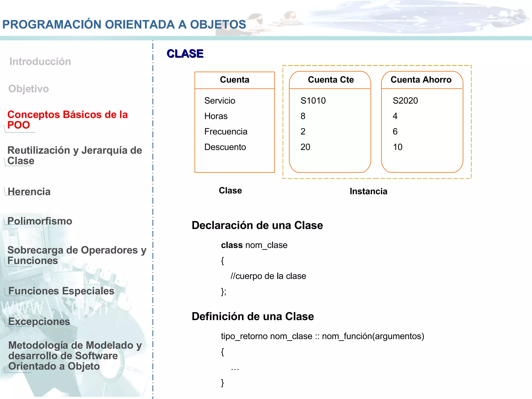Viewport: 532px width, 399px height.
Task: Click the closing }; of the declaration
Action: [224, 291]
